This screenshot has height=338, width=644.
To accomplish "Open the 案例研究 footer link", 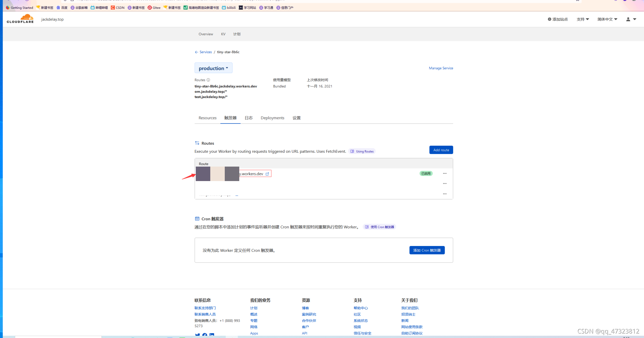I will click(x=309, y=315).
